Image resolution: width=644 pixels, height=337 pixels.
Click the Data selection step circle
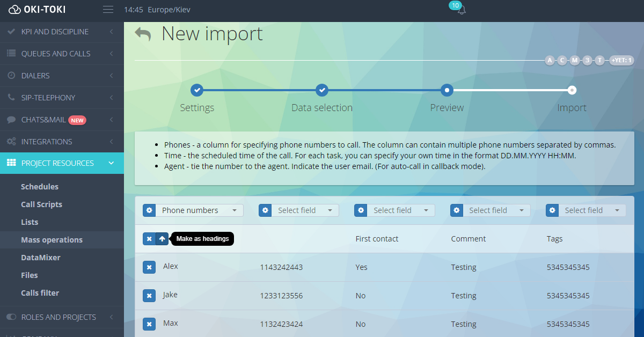click(x=321, y=90)
